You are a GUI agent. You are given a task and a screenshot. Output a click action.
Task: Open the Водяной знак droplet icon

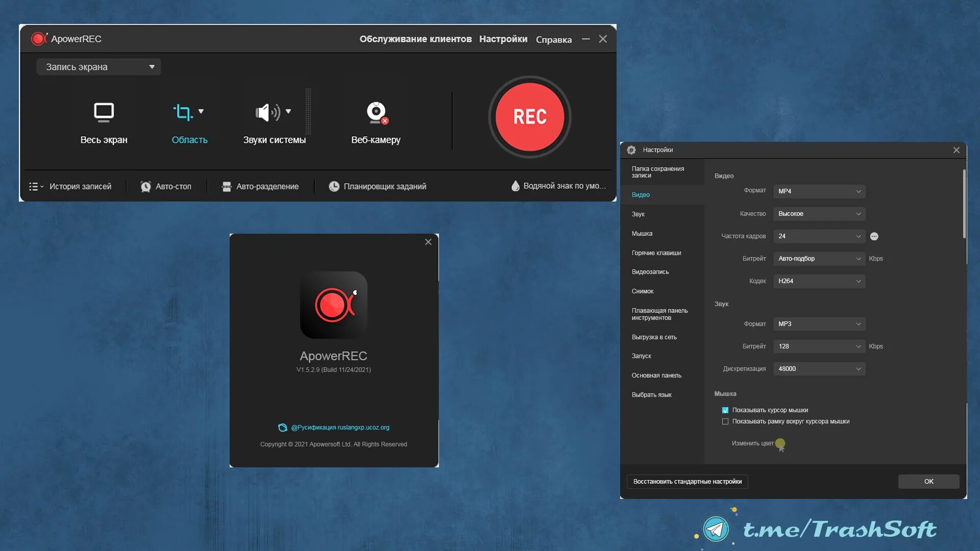[516, 186]
